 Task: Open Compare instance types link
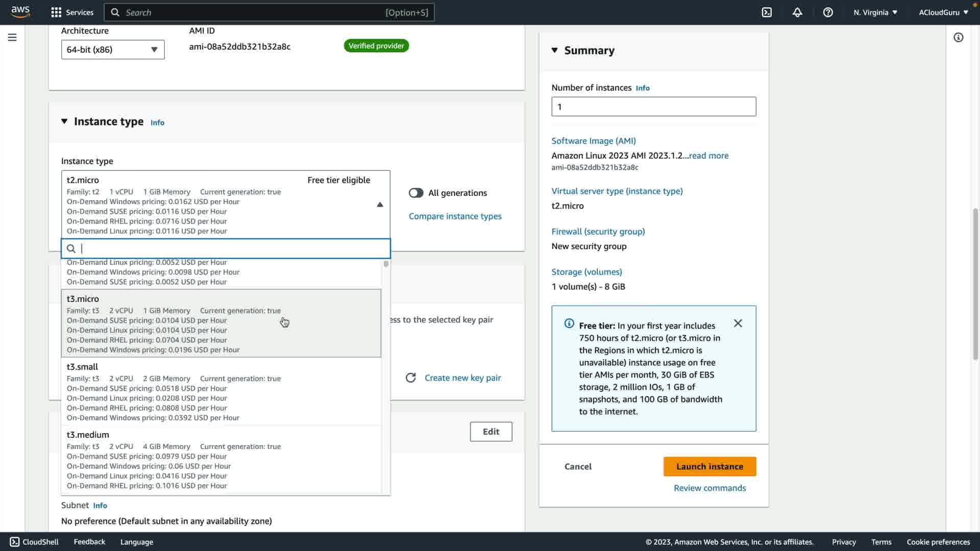(455, 216)
